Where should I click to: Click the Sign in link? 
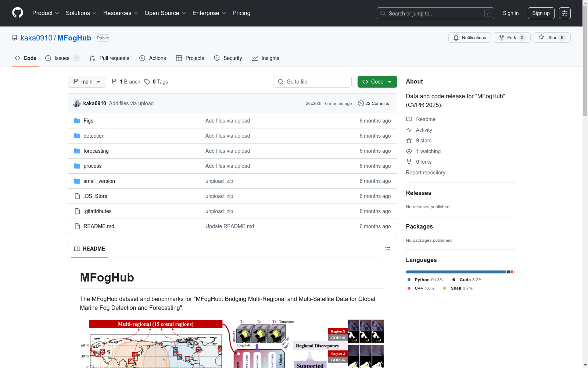[511, 13]
